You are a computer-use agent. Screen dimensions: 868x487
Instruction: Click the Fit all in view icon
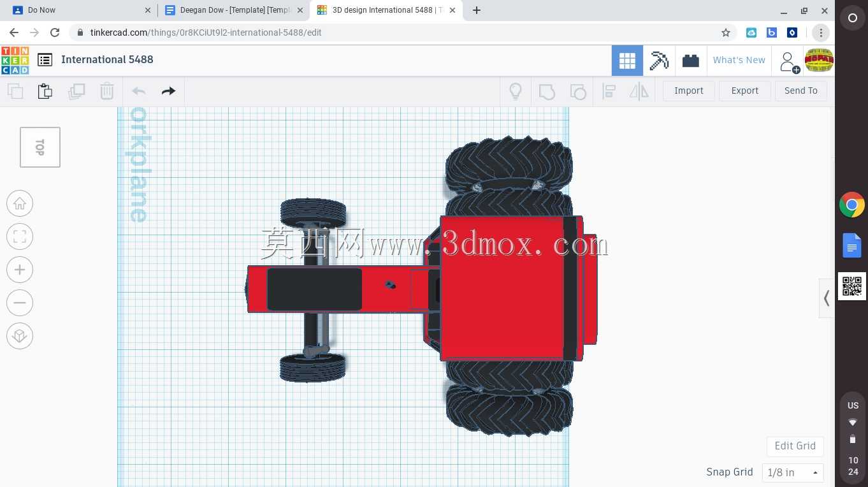click(x=20, y=236)
